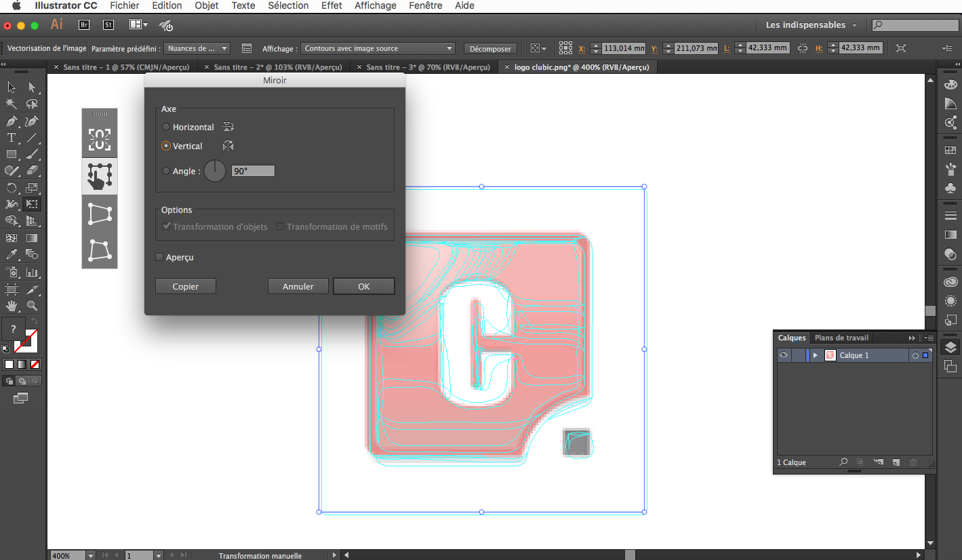Open the Layers panel icon in dock
This screenshot has width=962, height=560.
[950, 348]
